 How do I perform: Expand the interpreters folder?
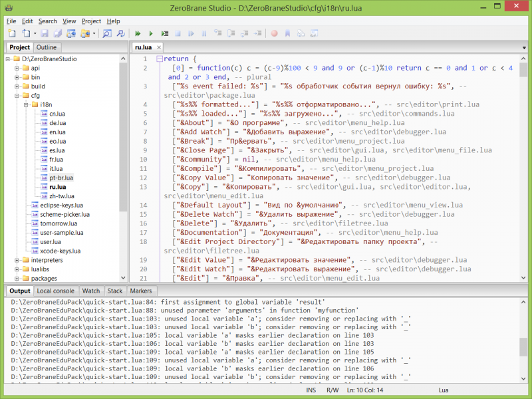coord(17,260)
